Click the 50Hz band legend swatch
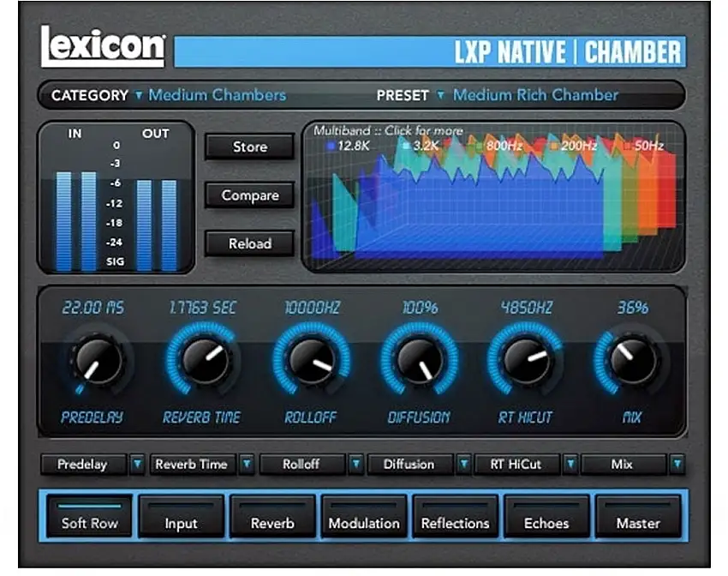This screenshot has height=576, width=728. click(x=628, y=147)
